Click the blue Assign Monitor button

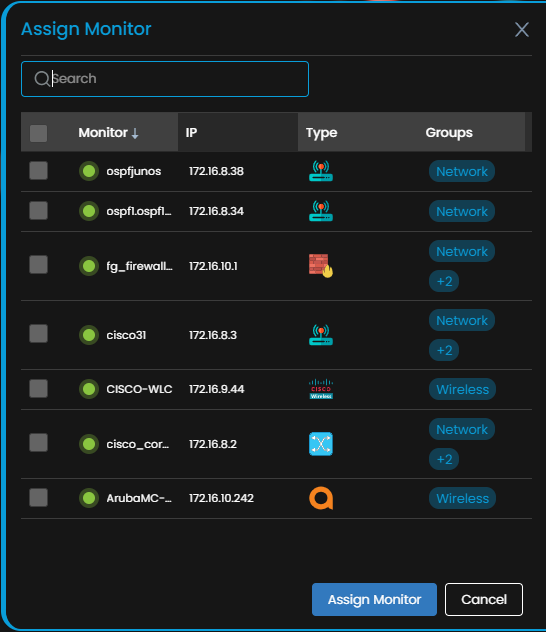pos(374,599)
